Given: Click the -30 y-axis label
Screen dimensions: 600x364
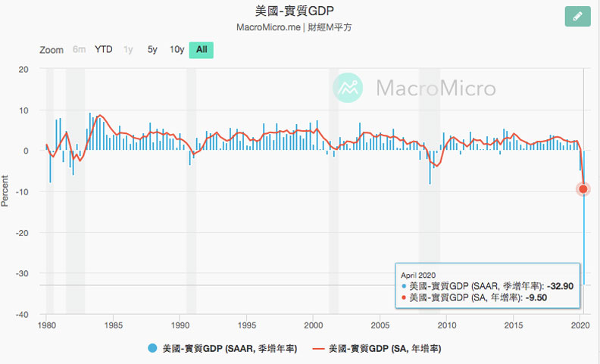Looking at the screenshot, I should tap(22, 273).
